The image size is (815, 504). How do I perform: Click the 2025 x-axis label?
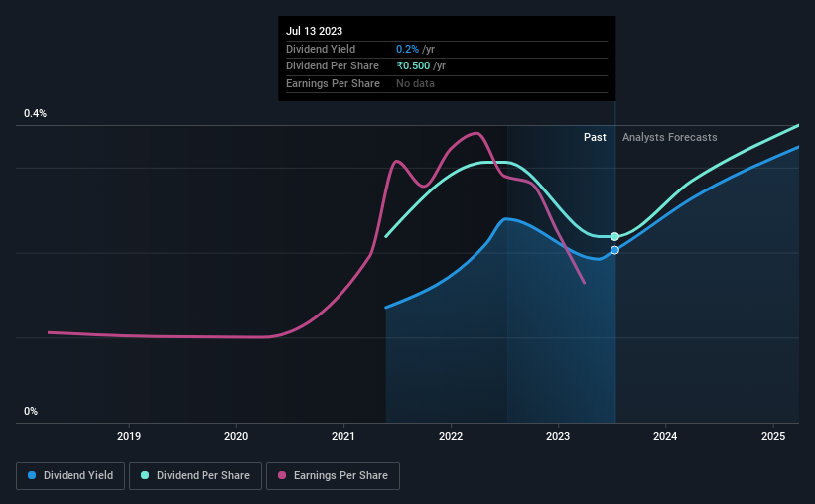(773, 436)
